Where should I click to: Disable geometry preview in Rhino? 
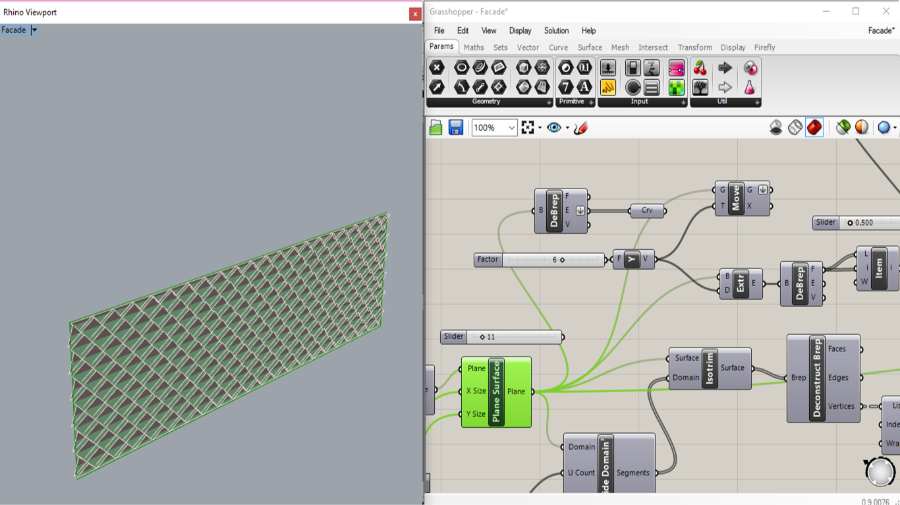[776, 127]
